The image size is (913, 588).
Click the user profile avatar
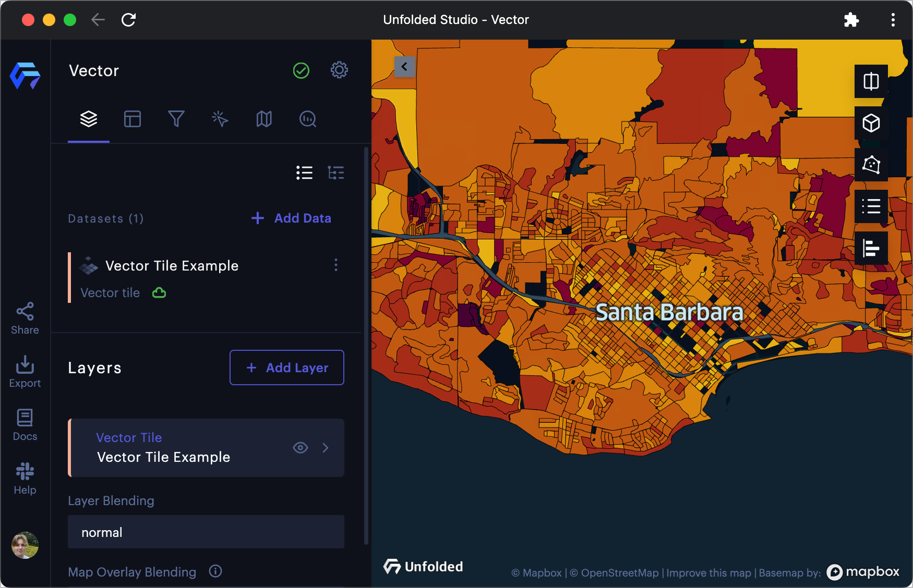click(25, 545)
